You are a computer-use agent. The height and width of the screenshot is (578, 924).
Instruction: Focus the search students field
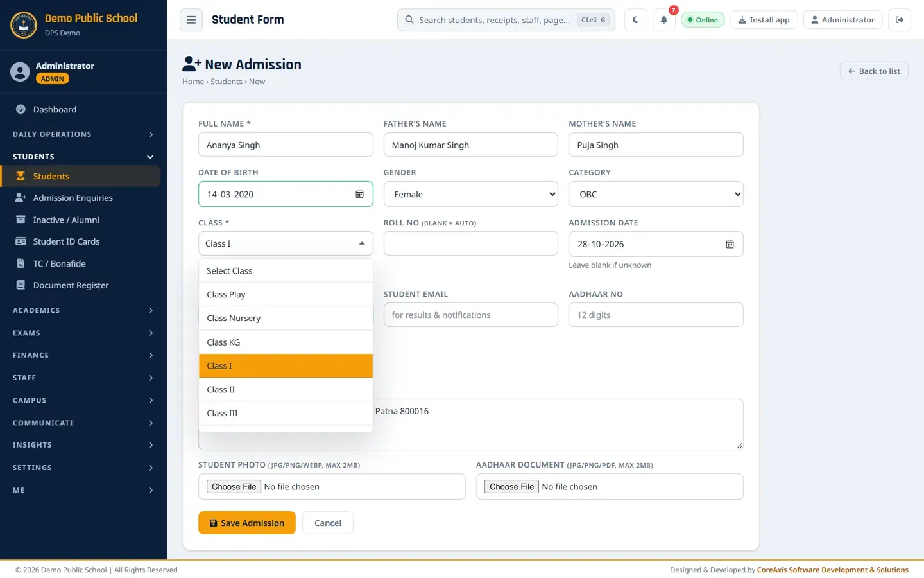(506, 20)
